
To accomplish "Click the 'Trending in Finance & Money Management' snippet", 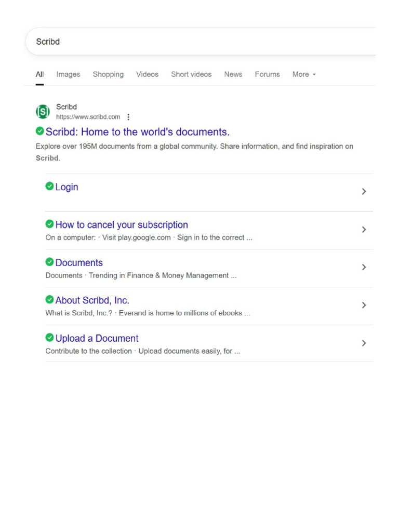I will (159, 275).
